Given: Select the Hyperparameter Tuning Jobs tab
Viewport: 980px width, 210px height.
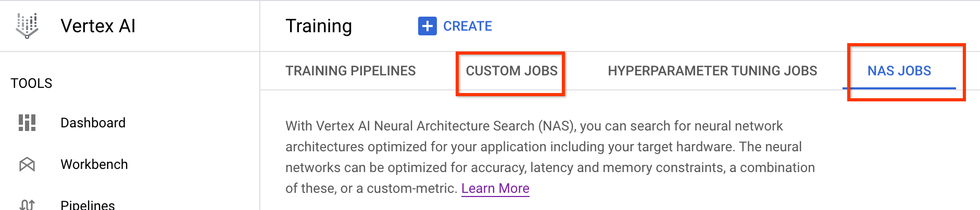Looking at the screenshot, I should 712,71.
